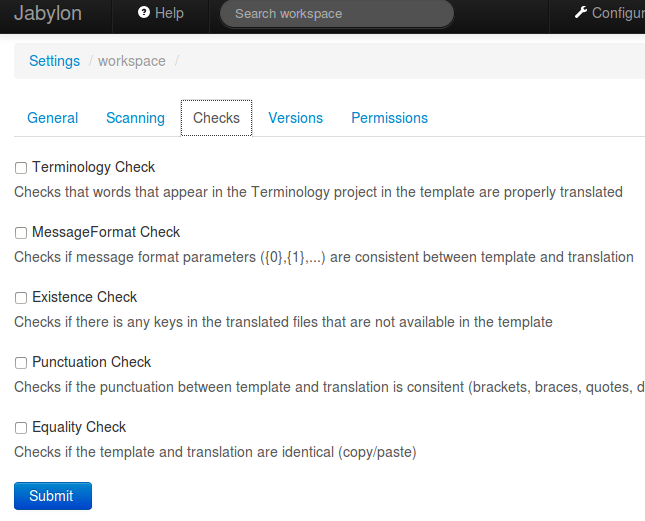Check the Equality Check box

tap(21, 428)
